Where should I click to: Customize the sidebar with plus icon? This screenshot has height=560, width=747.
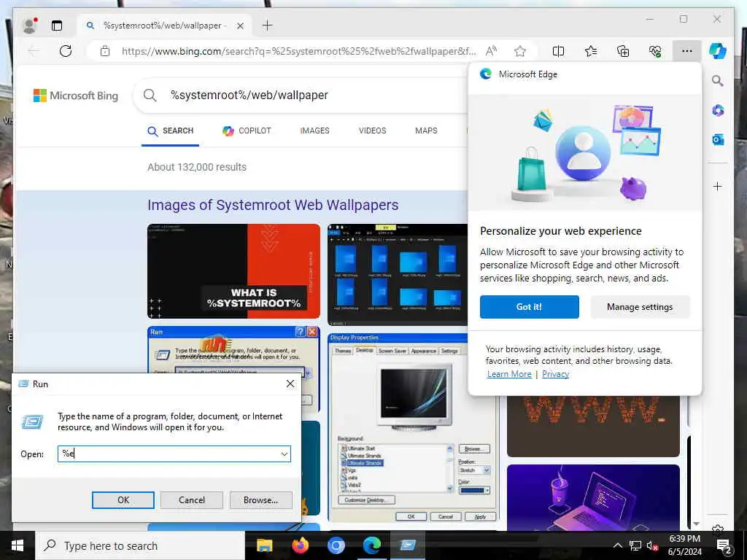click(718, 186)
